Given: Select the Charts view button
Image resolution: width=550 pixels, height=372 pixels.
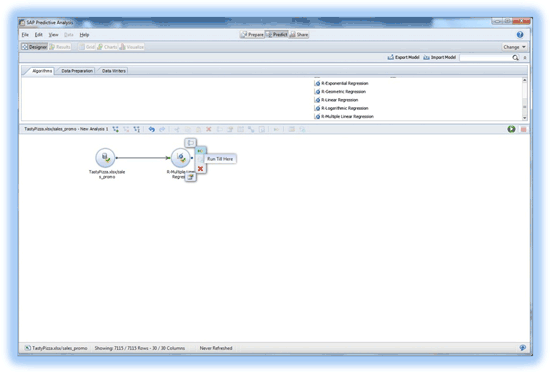Looking at the screenshot, I should [x=107, y=47].
